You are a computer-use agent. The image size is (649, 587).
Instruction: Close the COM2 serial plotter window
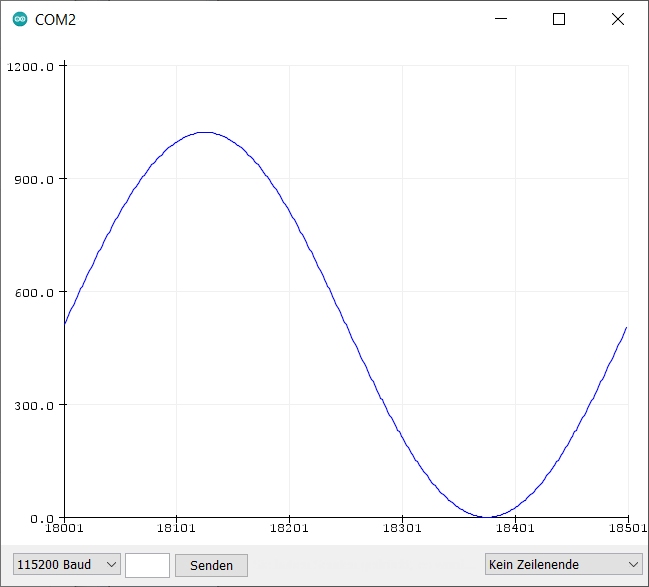tap(616, 19)
